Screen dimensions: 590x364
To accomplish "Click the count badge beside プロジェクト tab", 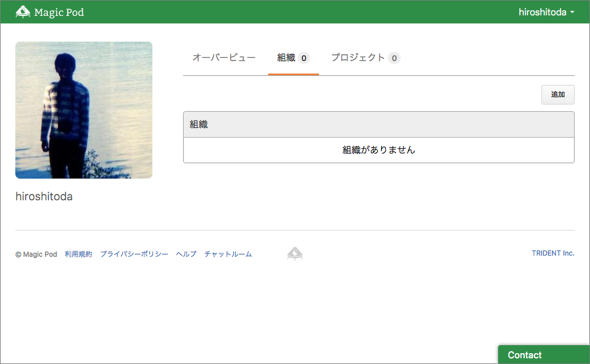I will coord(394,58).
